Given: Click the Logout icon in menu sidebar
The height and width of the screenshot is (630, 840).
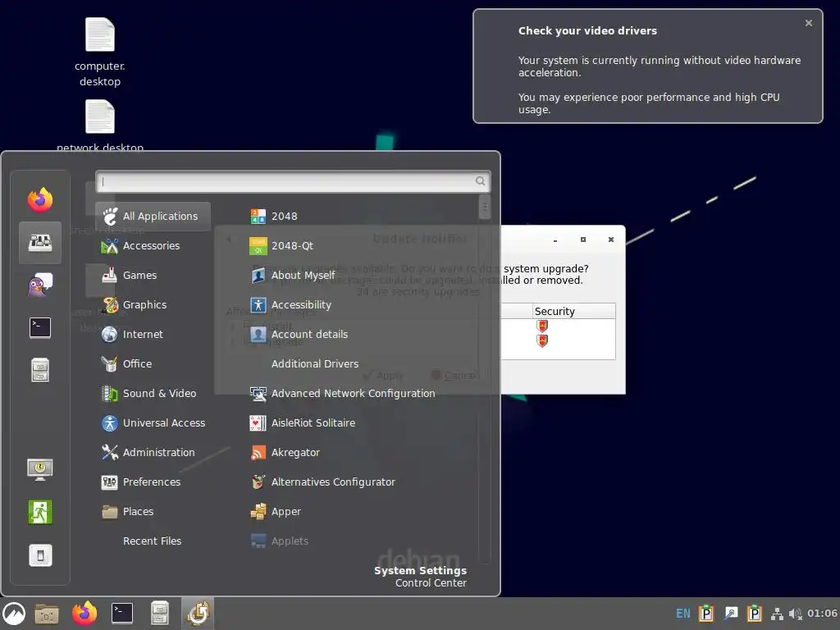Looking at the screenshot, I should click(x=40, y=512).
